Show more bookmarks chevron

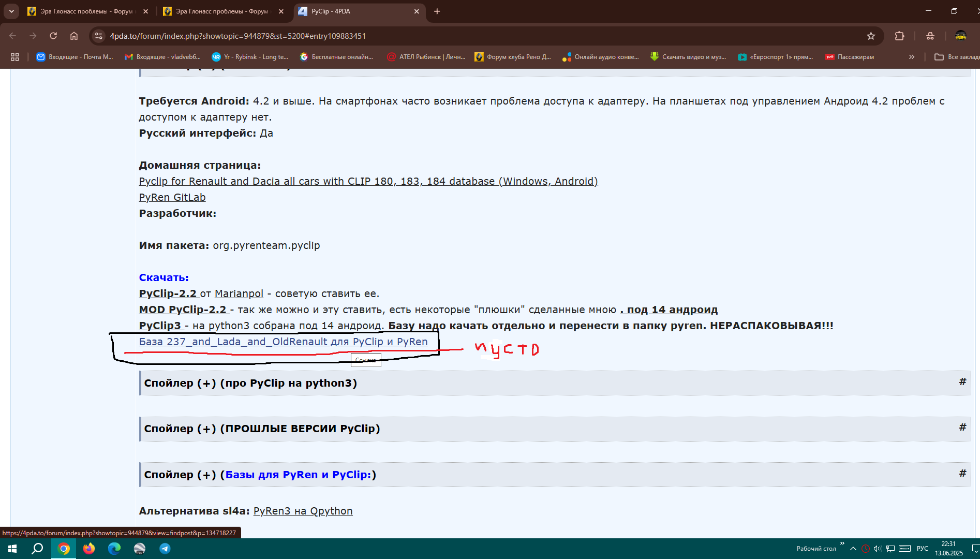pyautogui.click(x=912, y=57)
